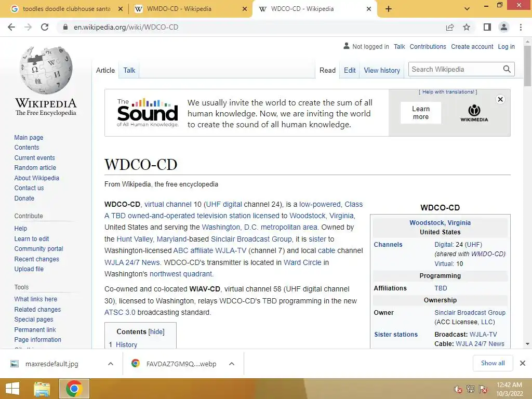The height and width of the screenshot is (399, 532).
Task: Open Recent changes sidebar link
Action: point(37,259)
